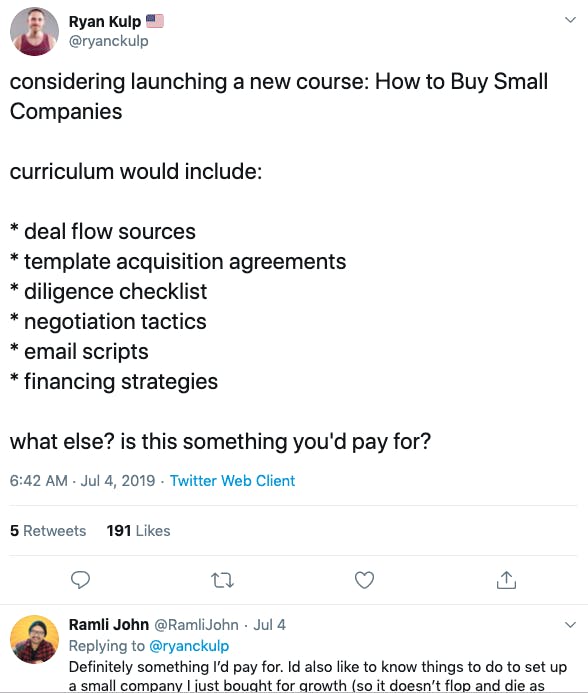Retweet using the retweet arrows icon
This screenshot has height=693, width=588.
click(x=222, y=580)
